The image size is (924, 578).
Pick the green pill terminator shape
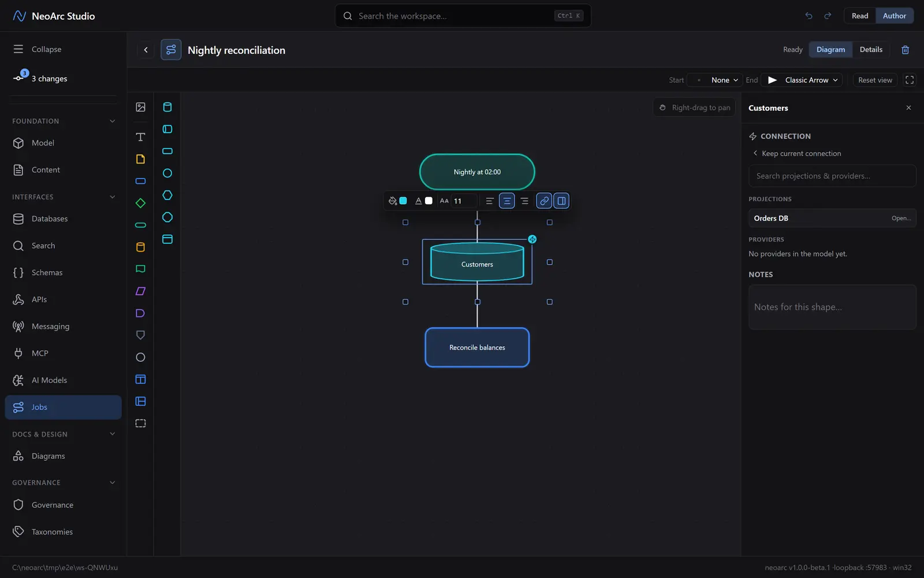click(x=140, y=225)
